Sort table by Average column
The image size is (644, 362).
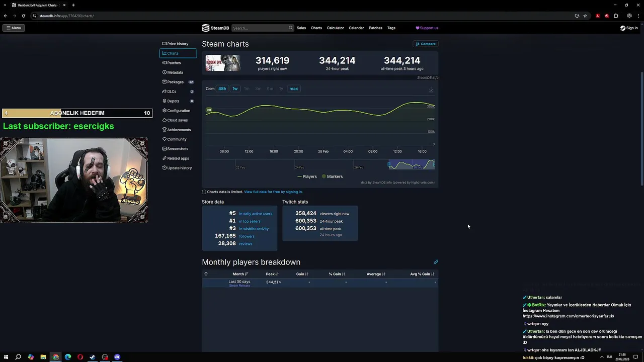pyautogui.click(x=376, y=274)
